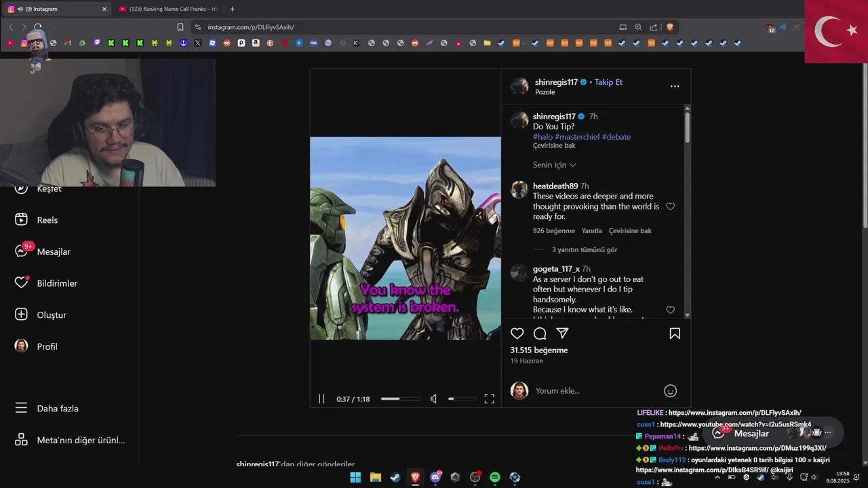Open the Windows Start menu

click(x=355, y=477)
